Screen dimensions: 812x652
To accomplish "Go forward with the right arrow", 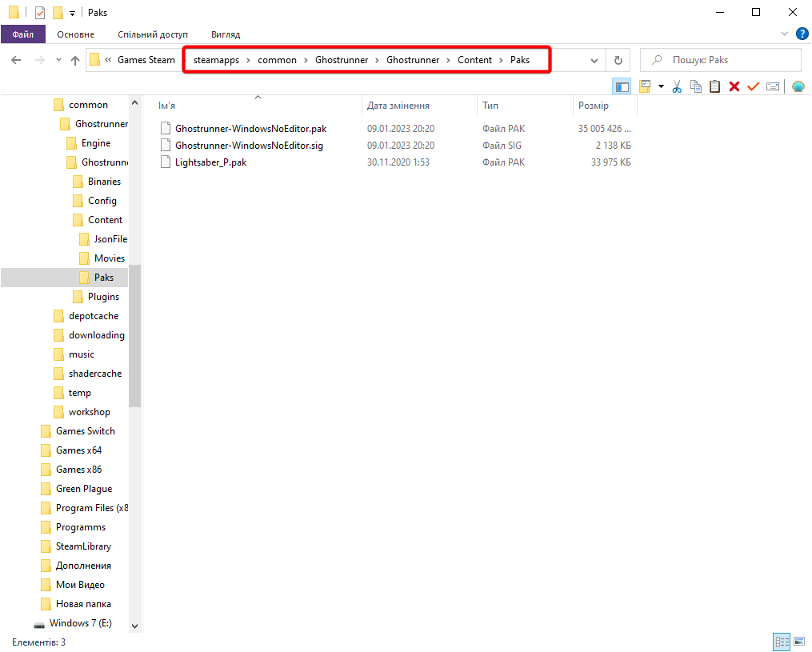I will click(39, 60).
